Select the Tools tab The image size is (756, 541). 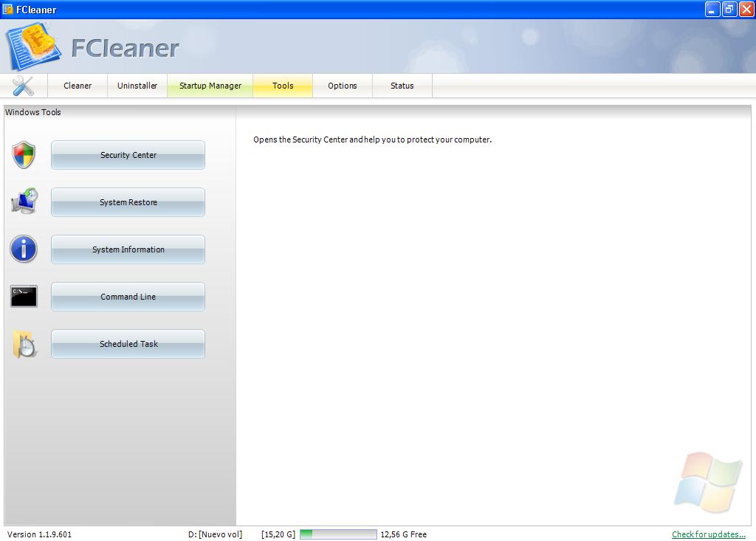283,86
